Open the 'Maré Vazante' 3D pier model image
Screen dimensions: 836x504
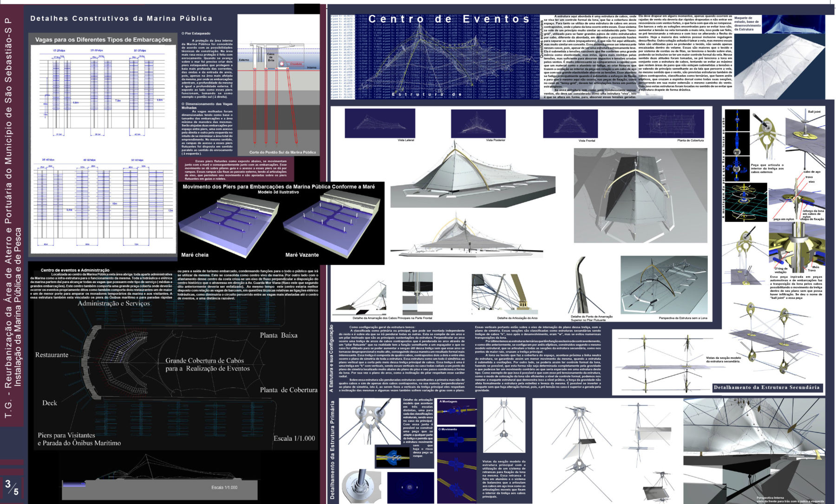332,226
